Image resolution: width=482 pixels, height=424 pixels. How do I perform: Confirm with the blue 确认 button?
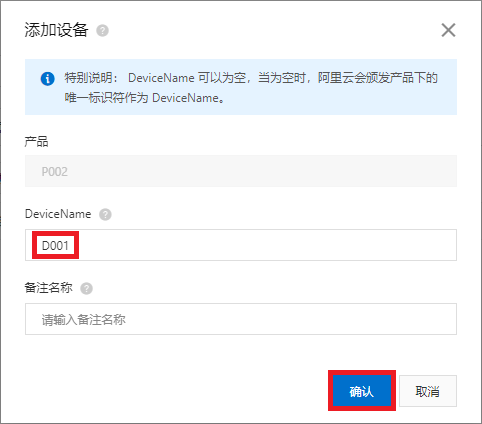[362, 391]
